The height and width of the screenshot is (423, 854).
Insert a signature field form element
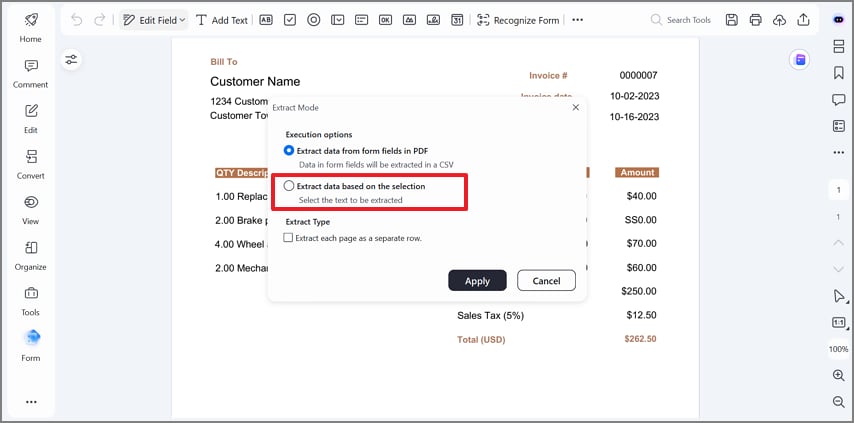[x=433, y=20]
